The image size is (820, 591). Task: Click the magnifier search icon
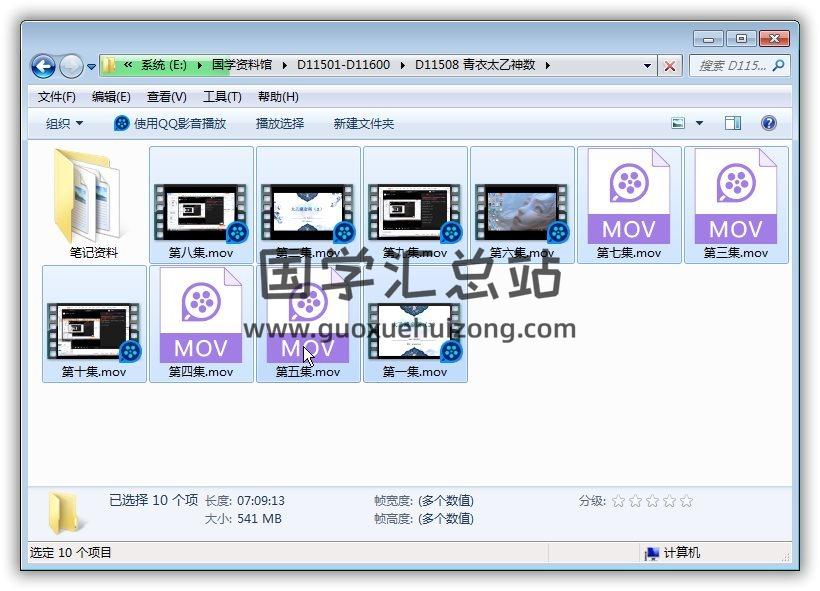pos(779,65)
